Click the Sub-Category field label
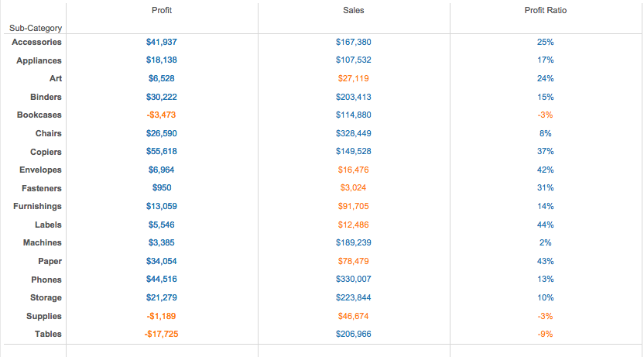Viewport: 644px width, 357px height. coord(36,28)
